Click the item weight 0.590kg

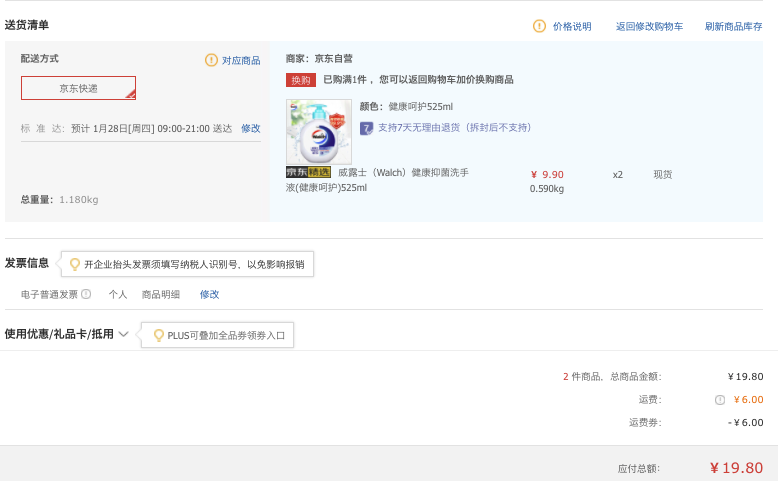point(547,189)
